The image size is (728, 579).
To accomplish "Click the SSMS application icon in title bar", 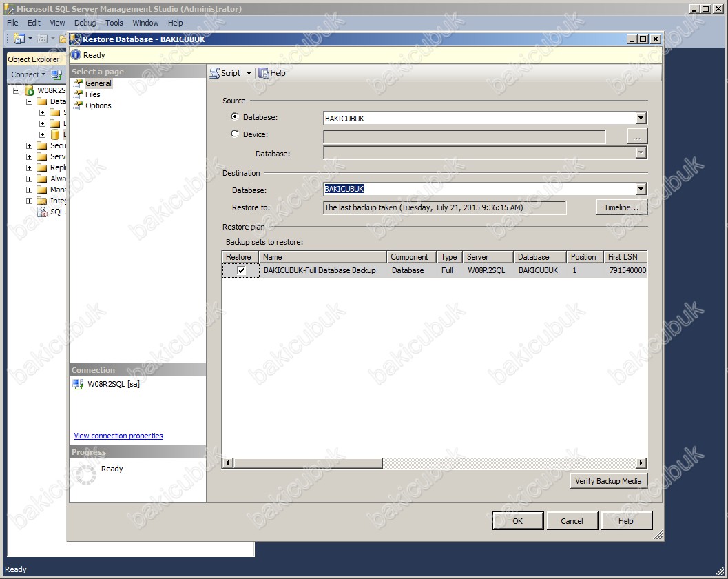I will (x=9, y=9).
